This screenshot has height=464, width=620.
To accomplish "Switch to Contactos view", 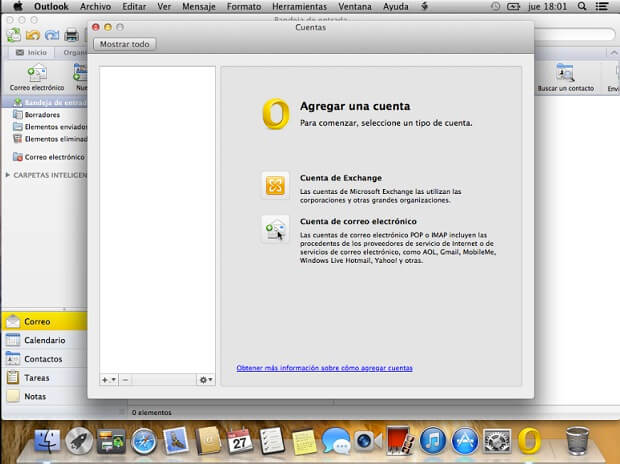I will click(x=44, y=359).
